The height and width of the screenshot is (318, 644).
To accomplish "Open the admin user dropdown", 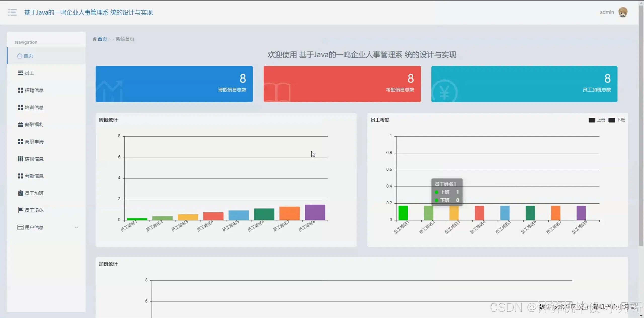I will (x=607, y=12).
